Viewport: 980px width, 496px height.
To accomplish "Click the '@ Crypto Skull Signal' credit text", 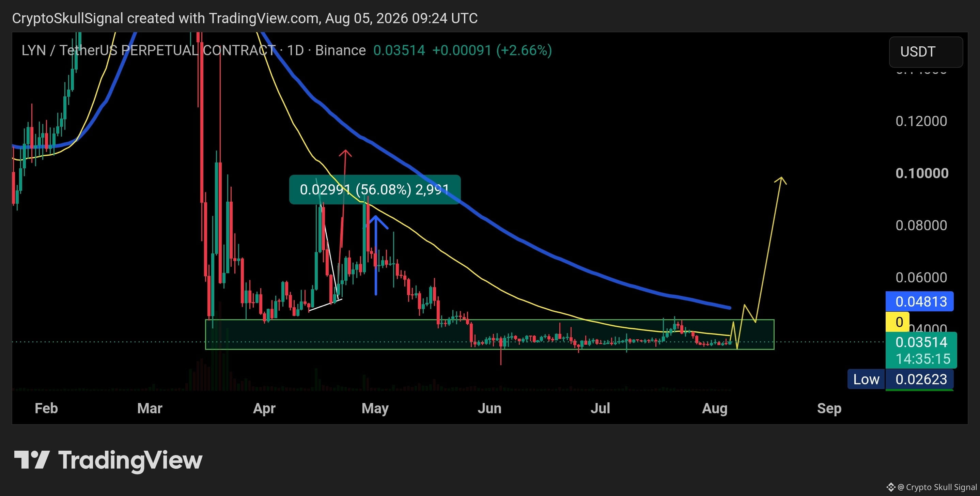I will point(937,487).
